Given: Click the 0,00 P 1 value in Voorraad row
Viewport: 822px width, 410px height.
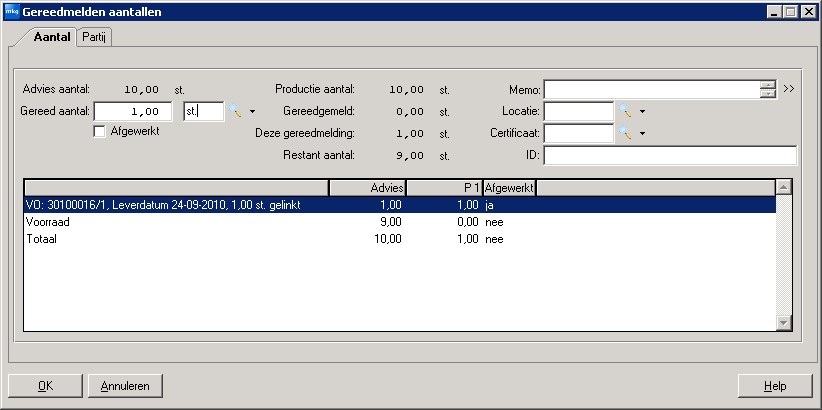Looking at the screenshot, I should [x=468, y=222].
